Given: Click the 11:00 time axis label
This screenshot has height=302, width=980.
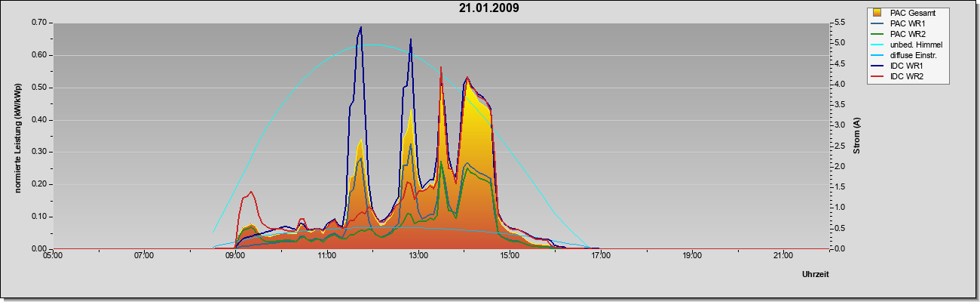Looking at the screenshot, I should click(x=326, y=257).
